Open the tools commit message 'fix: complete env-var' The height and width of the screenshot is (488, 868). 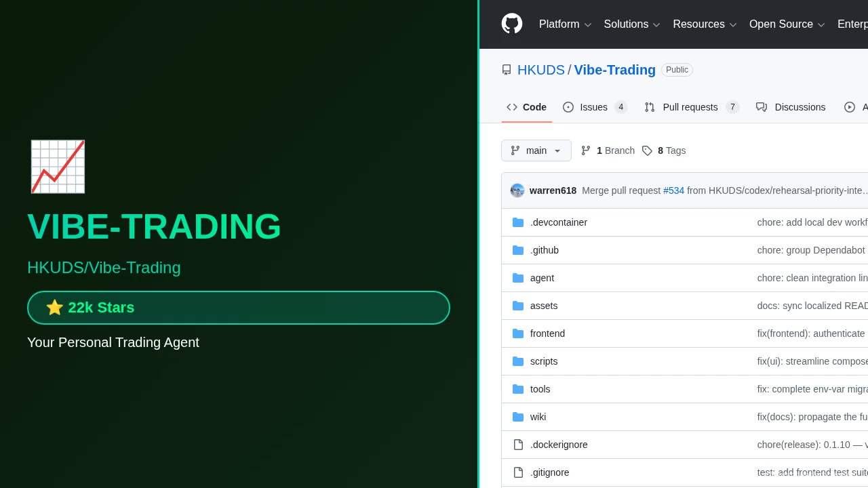[812, 389]
